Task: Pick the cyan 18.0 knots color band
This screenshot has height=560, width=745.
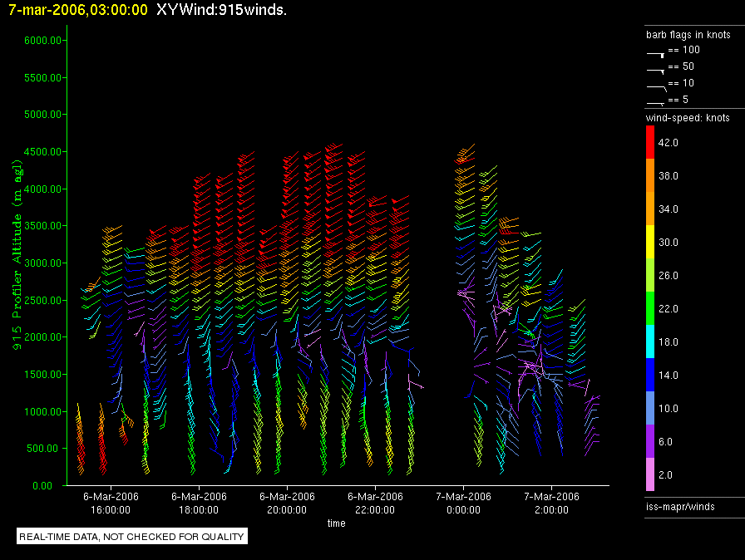Action: [x=651, y=342]
